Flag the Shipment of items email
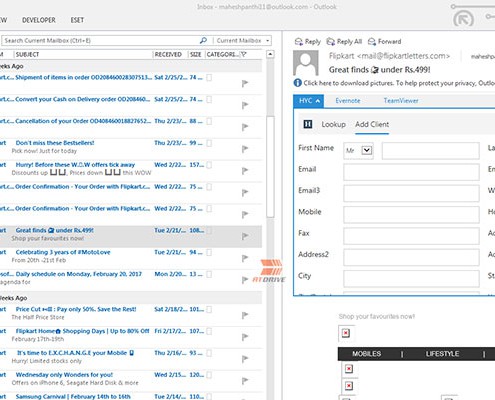Viewport: 495px width, 400px height. click(x=245, y=83)
